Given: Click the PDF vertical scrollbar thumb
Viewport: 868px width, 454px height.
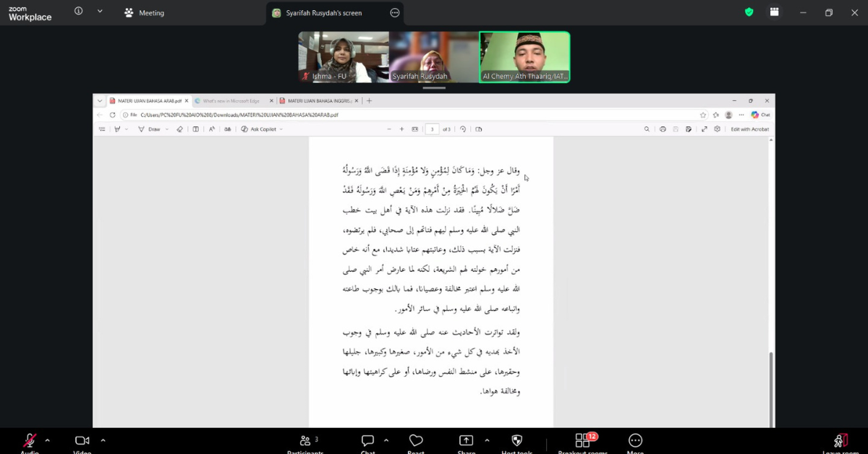Looking at the screenshot, I should pos(771,389).
